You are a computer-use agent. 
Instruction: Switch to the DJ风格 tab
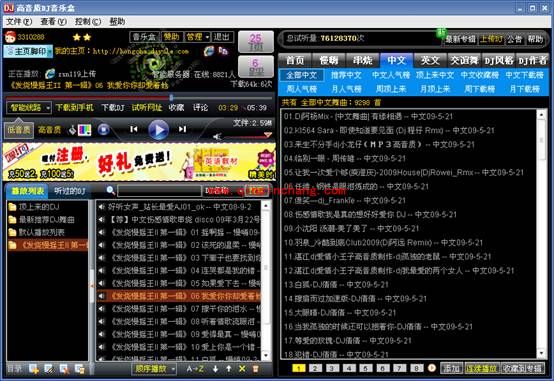[x=499, y=60]
